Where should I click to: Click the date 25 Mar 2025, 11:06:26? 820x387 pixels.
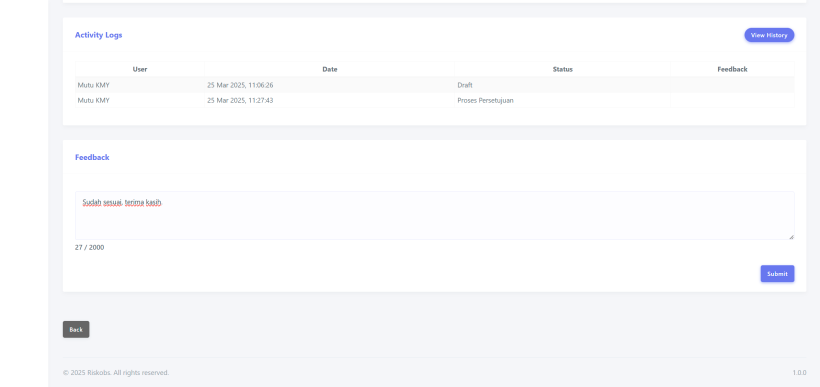tap(240, 85)
